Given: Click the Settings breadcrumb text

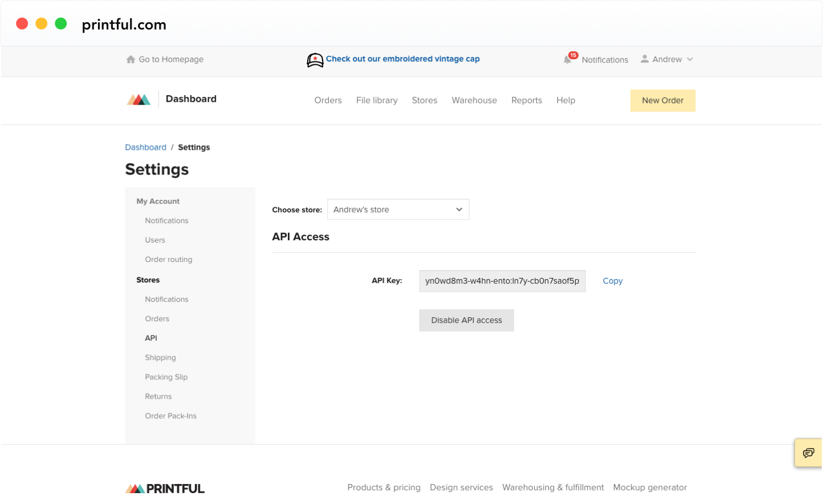Looking at the screenshot, I should [194, 147].
